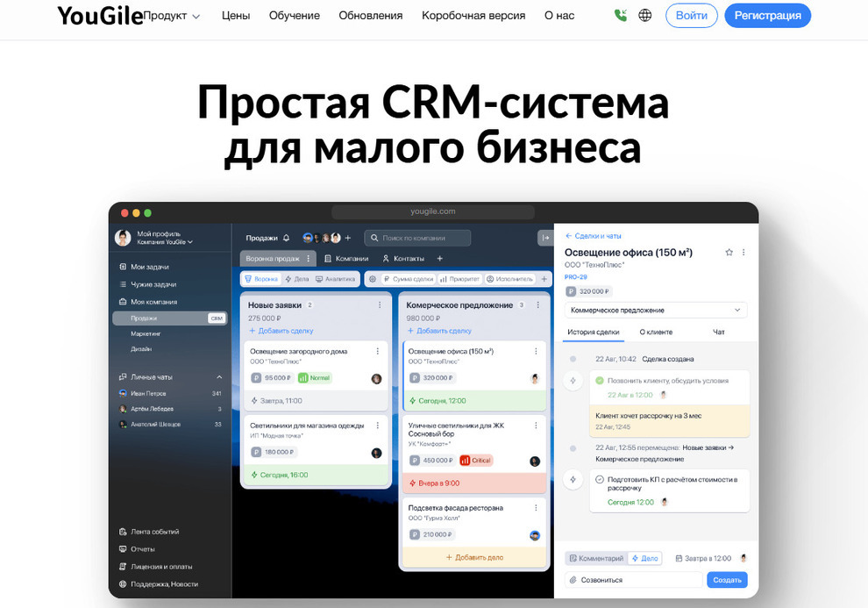Screen dimensions: 868x608
Task: Star the Освещение офиса deal
Action: (729, 253)
